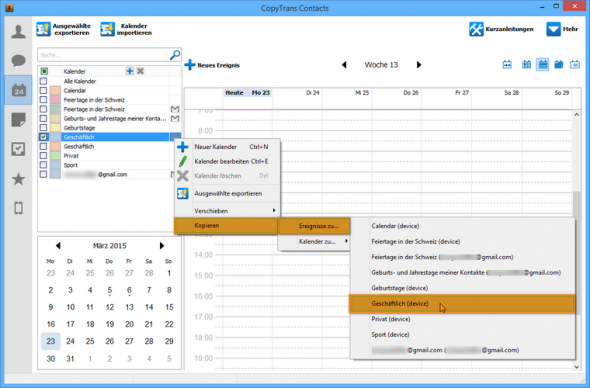Open the Tasks checkmark icon in sidebar
590x388 pixels.
tap(18, 149)
